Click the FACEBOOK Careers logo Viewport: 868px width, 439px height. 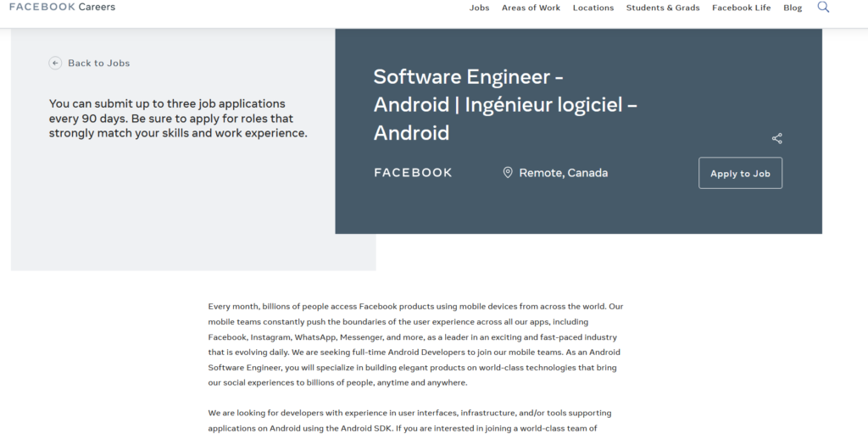(62, 7)
